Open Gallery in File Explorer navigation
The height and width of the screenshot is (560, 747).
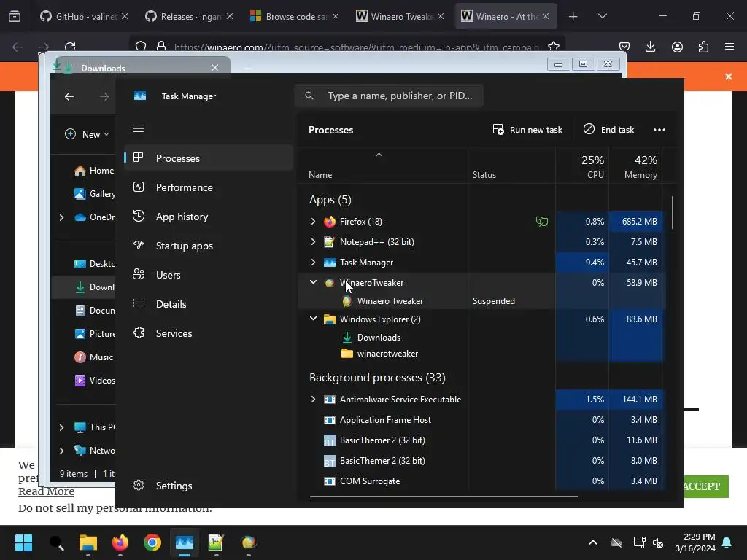point(94,194)
